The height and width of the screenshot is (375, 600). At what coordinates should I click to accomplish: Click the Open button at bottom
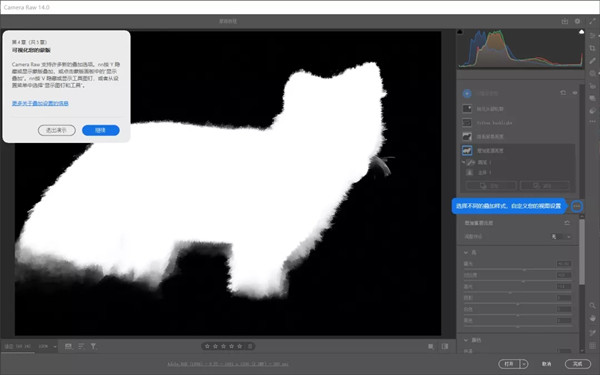coord(509,364)
